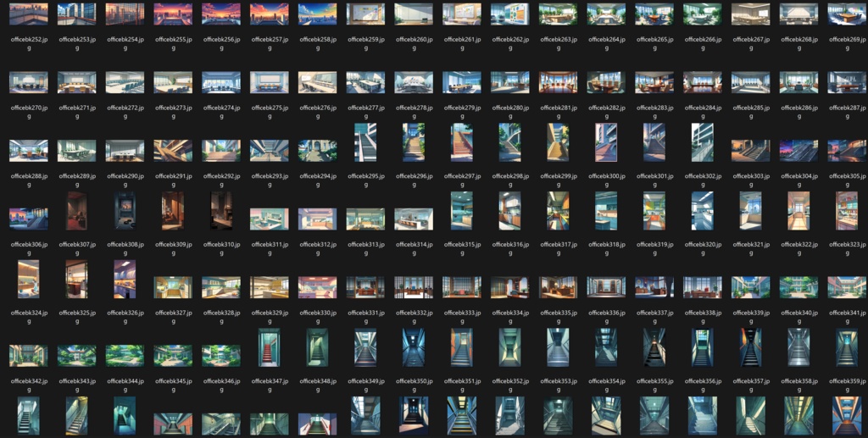Click the file name officebk297.jpg
The height and width of the screenshot is (438, 868).
click(x=462, y=180)
